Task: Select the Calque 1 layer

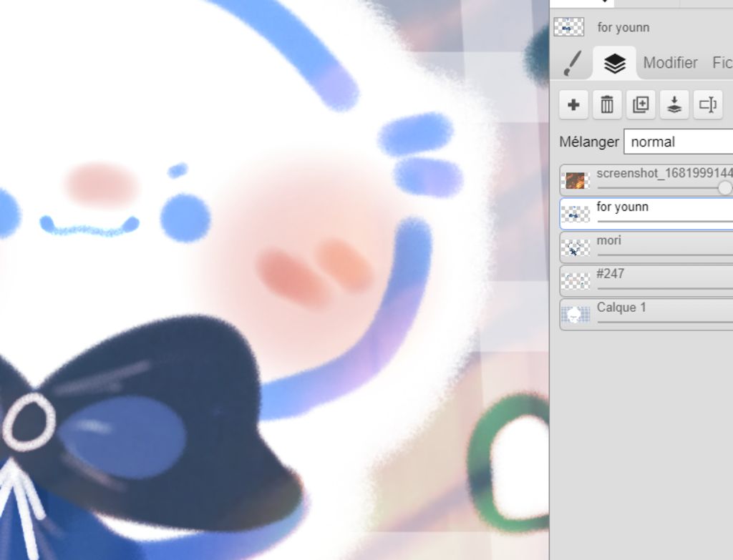Action: [646, 314]
